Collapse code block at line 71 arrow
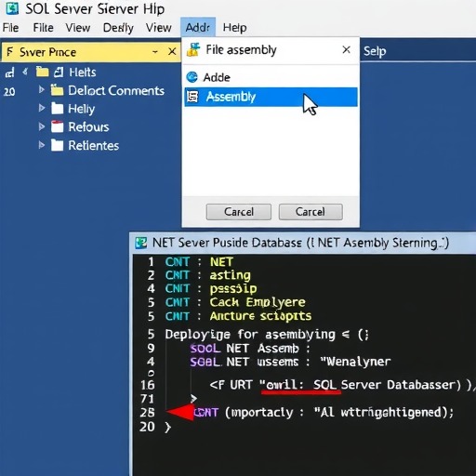Screen dimensions: 476x476 tap(193, 398)
